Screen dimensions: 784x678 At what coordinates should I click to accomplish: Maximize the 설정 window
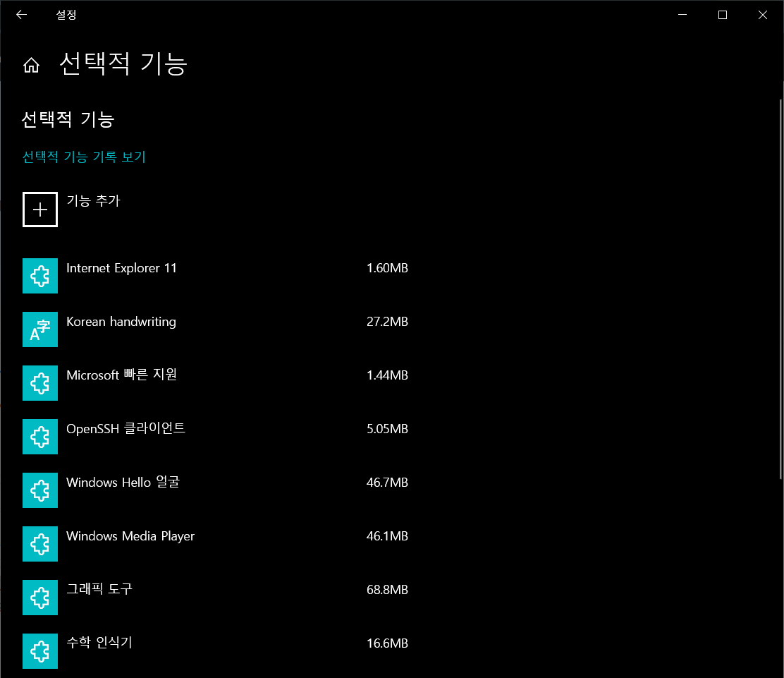click(x=723, y=15)
